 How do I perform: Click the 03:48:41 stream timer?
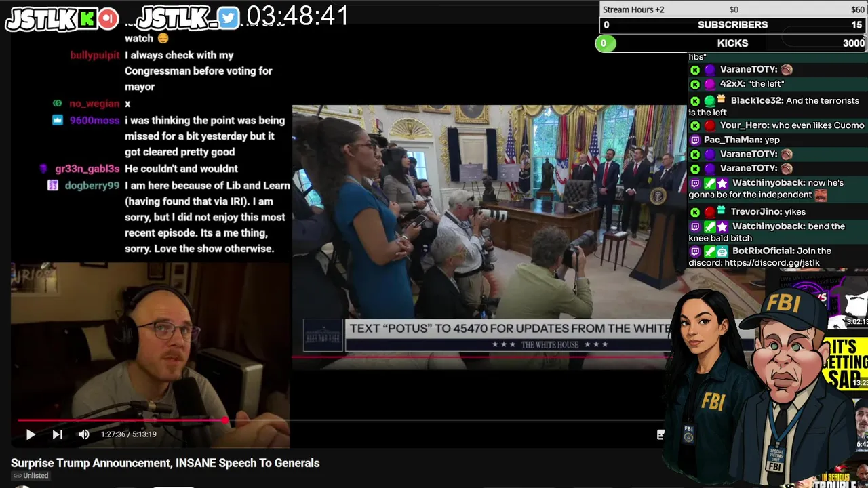pyautogui.click(x=297, y=16)
